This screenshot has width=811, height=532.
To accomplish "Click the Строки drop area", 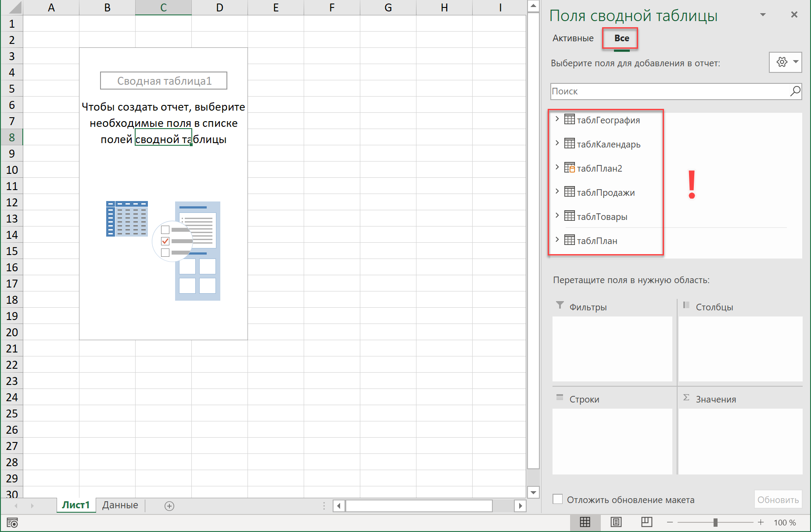I will (x=612, y=442).
